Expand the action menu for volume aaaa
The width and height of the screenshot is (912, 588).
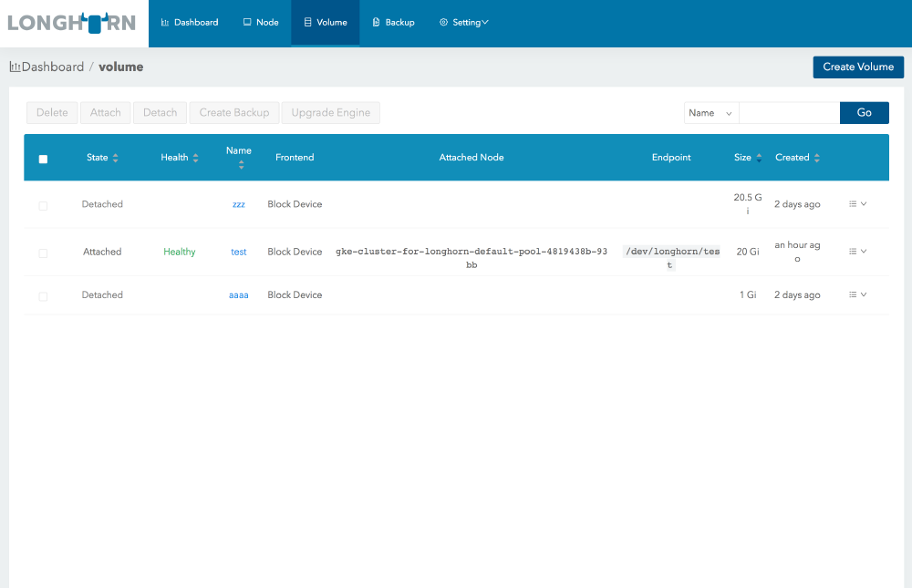857,294
